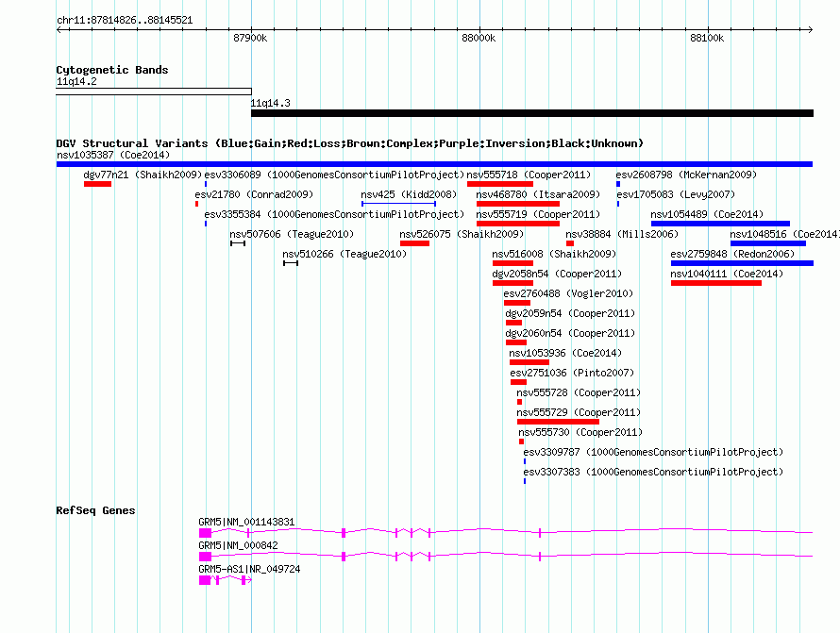Click the nsv38884 (Mills2006) label
Image resolution: width=840 pixels, height=633 pixels.
click(622, 234)
